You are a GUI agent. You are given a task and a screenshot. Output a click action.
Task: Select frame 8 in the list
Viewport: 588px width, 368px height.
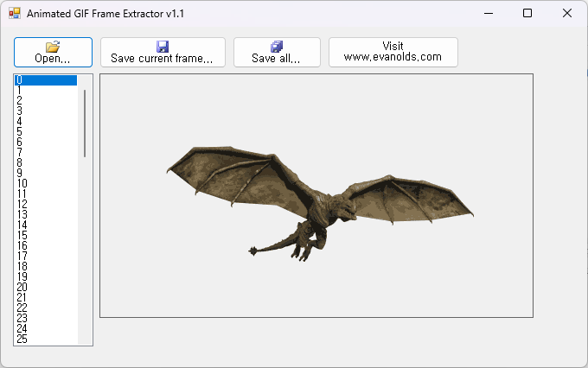46,163
